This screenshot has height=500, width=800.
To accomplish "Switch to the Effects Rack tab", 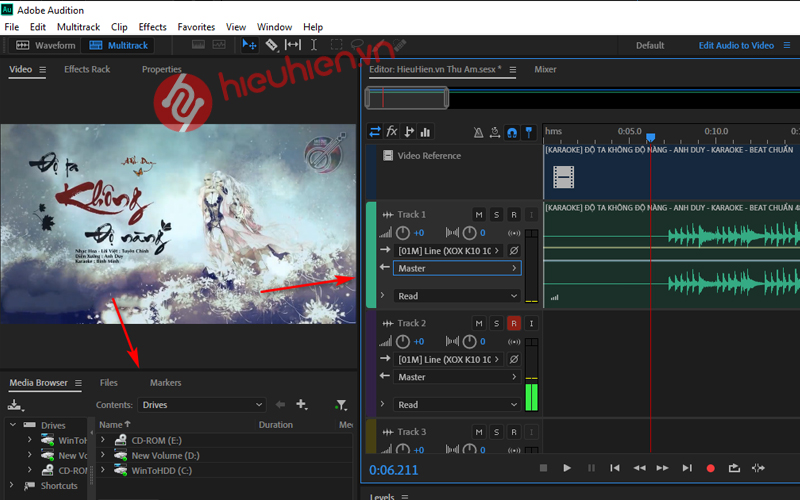I will [87, 69].
